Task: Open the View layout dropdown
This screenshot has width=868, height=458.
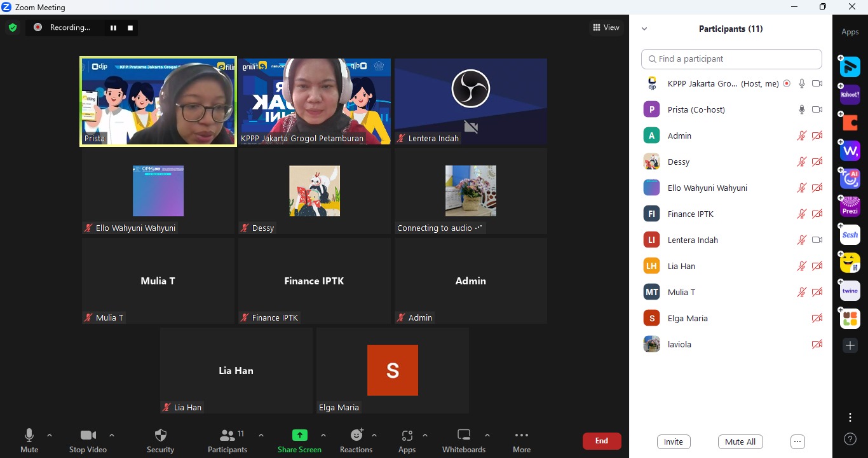Action: click(x=606, y=27)
